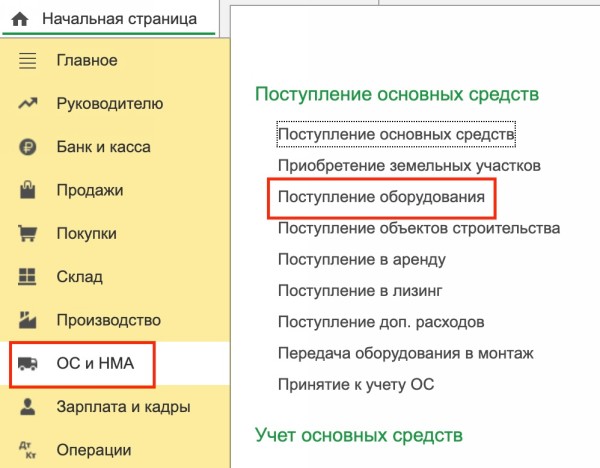The image size is (600, 468).
Task: Open Передача оборудования в монтаж
Action: [405, 353]
